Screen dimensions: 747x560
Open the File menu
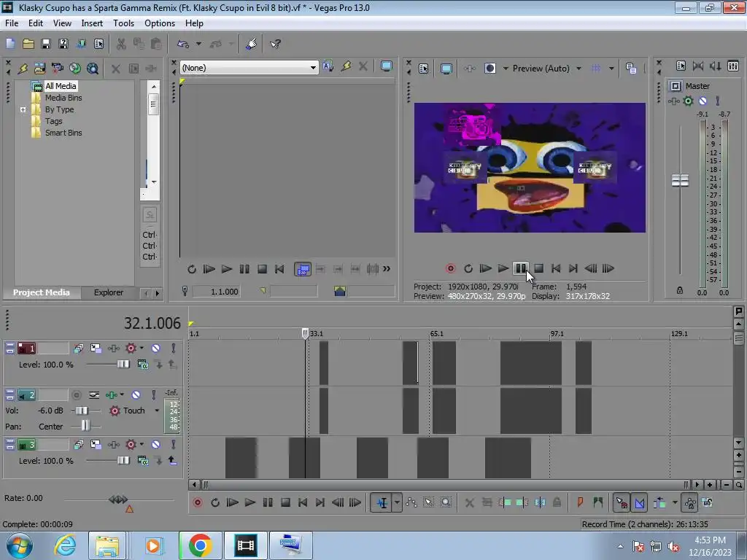[x=12, y=23]
